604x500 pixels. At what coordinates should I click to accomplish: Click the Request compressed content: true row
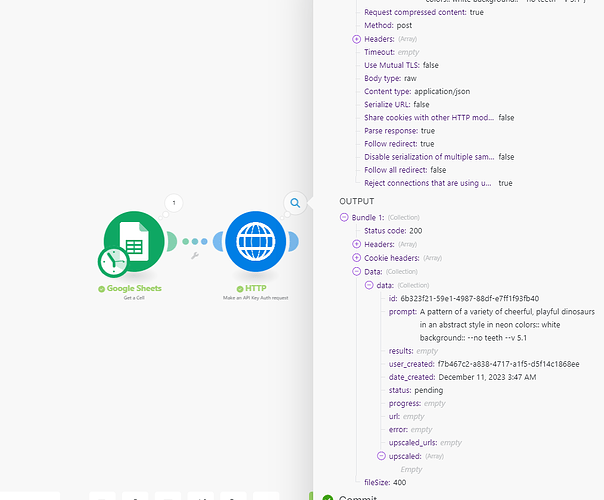[424, 12]
